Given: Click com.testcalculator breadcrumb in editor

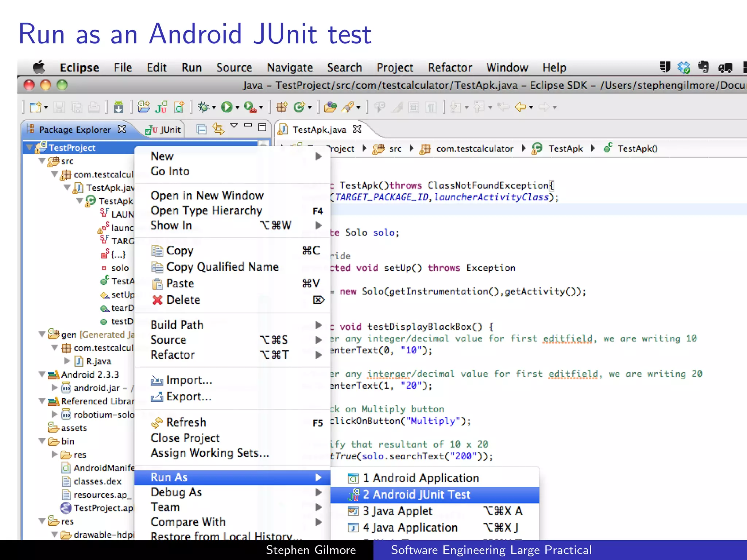Looking at the screenshot, I should point(467,149).
